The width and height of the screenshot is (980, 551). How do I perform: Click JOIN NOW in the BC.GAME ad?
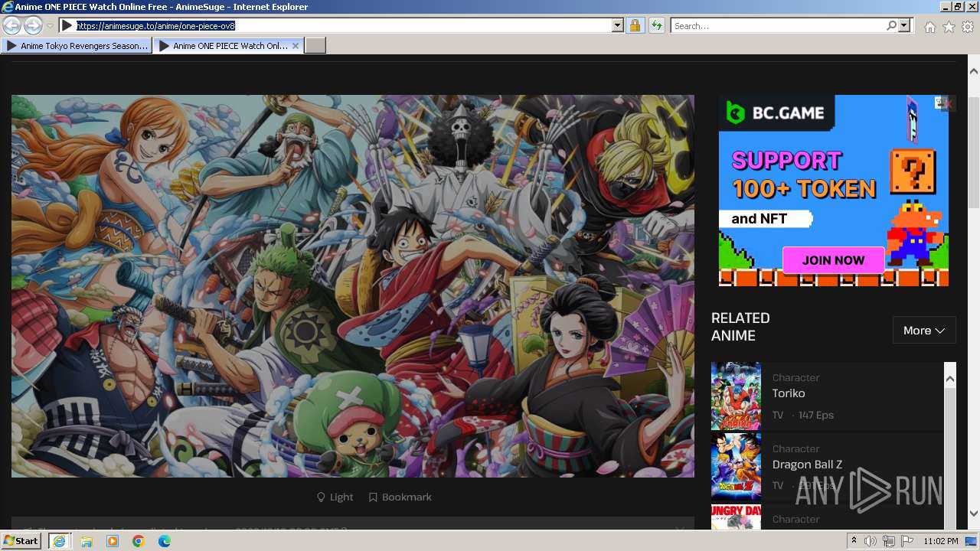click(x=833, y=260)
